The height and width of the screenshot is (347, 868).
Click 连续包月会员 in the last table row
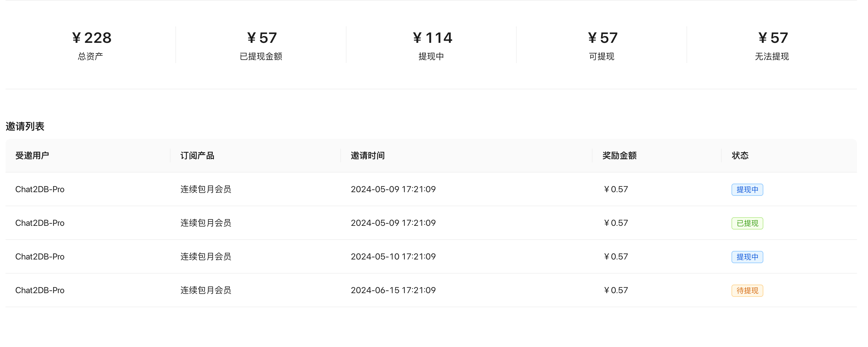pyautogui.click(x=206, y=290)
